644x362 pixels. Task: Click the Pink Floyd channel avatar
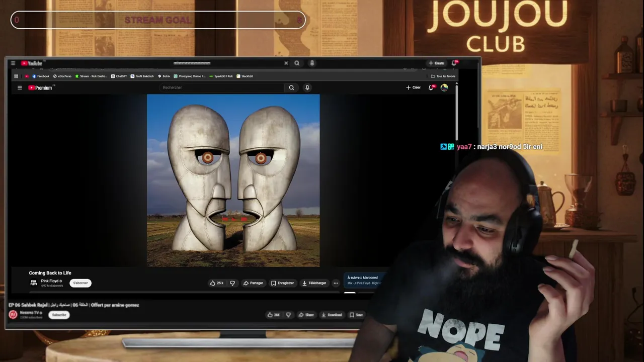[34, 283]
